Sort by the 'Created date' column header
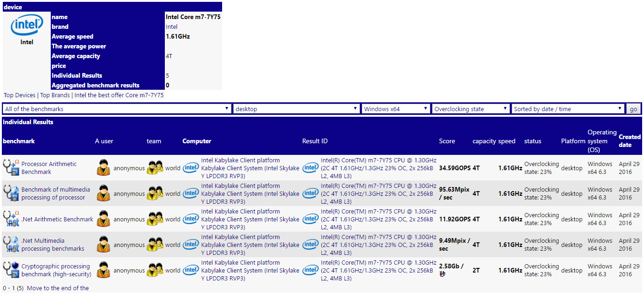The width and height of the screenshot is (644, 293). pos(630,141)
